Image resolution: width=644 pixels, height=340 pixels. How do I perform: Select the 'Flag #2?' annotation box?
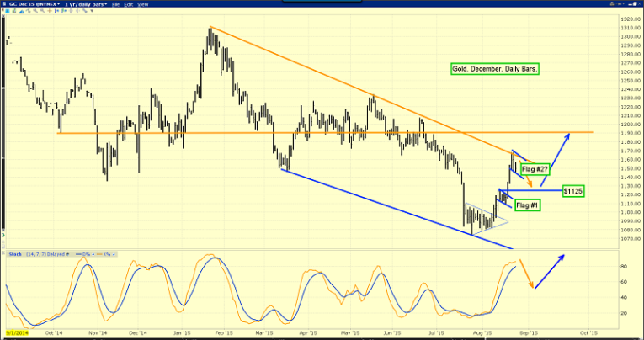(x=535, y=169)
